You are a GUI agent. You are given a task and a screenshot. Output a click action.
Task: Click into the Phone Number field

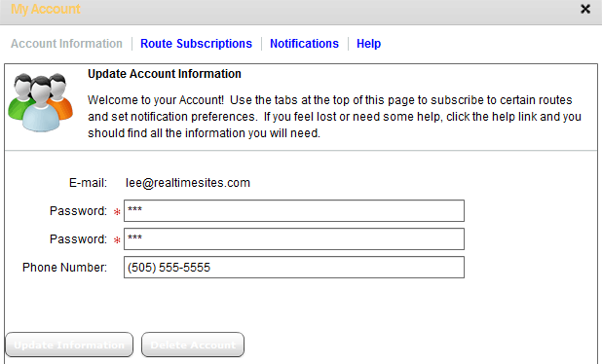coord(294,268)
